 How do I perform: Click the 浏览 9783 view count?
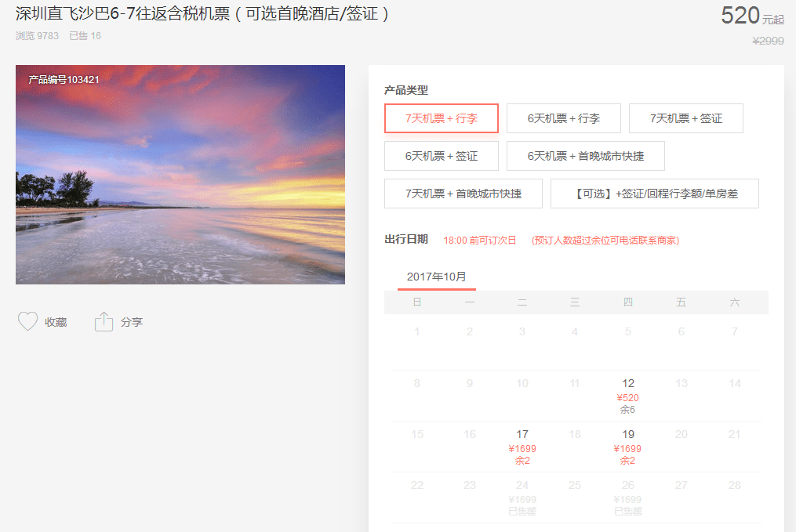tap(37, 36)
